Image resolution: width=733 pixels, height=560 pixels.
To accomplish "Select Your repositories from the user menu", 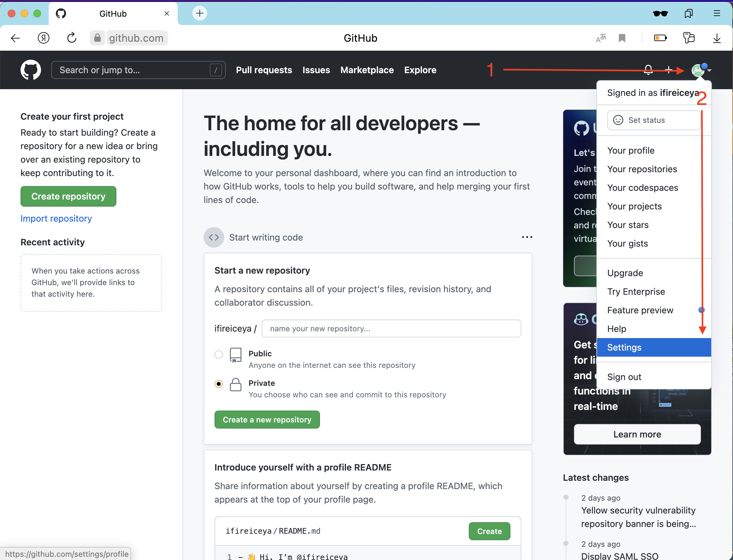I will point(642,169).
